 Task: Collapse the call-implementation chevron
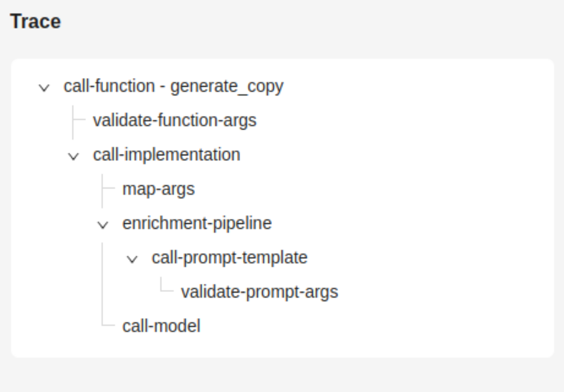point(74,156)
